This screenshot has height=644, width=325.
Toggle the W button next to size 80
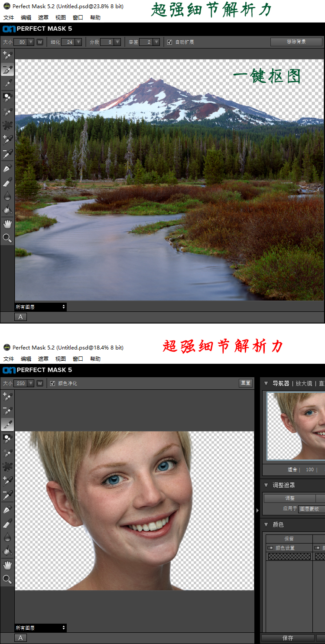pos(40,42)
